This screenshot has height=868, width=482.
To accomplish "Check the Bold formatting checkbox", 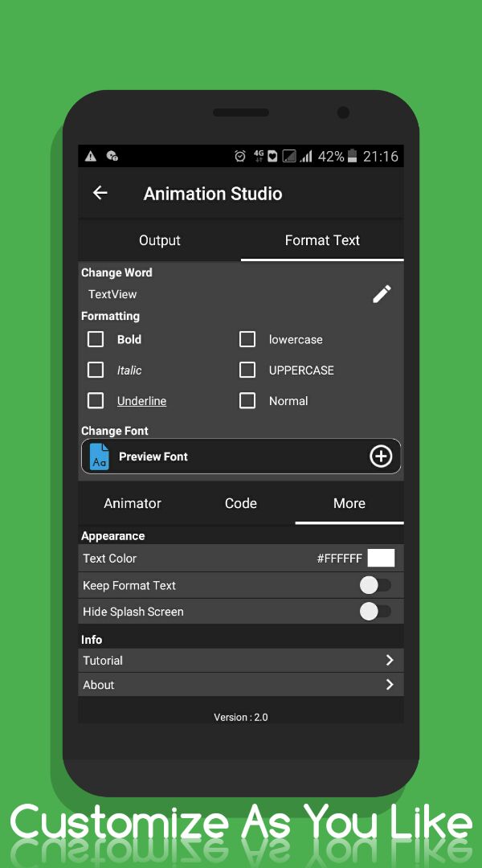I will (96, 339).
